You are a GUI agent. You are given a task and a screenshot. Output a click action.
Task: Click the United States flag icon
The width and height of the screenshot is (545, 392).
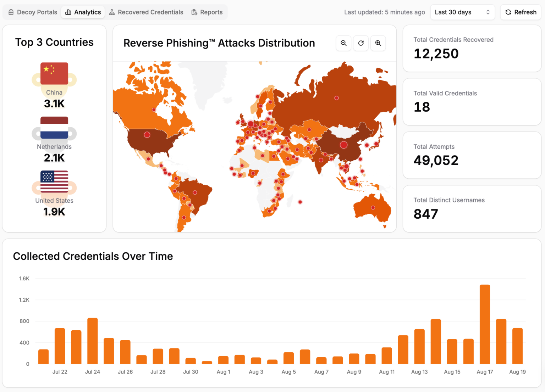54,181
